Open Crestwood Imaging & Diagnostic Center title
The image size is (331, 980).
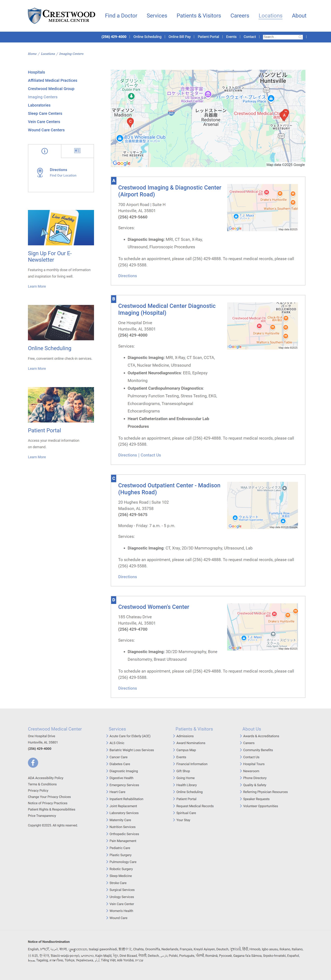pyautogui.click(x=170, y=191)
